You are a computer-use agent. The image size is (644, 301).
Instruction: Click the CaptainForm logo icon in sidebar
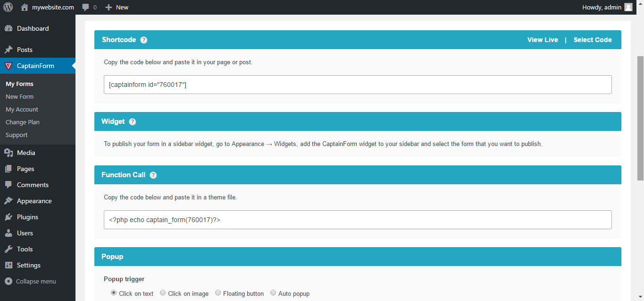[x=8, y=66]
